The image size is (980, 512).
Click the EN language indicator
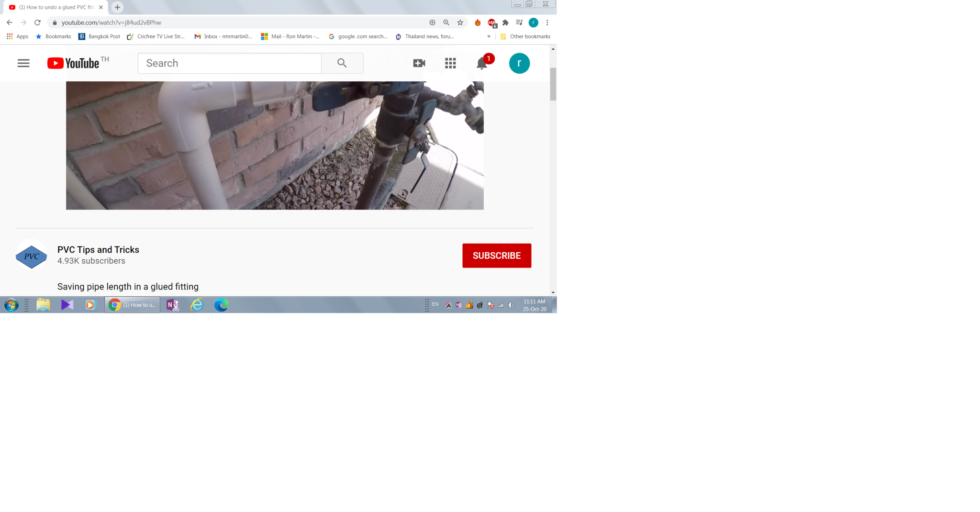pos(435,304)
